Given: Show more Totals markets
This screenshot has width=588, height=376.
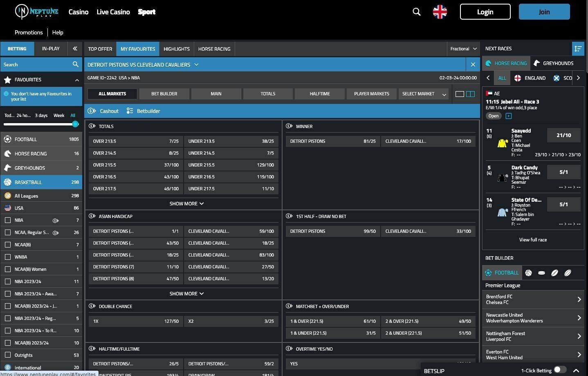Looking at the screenshot, I should pos(186,204).
